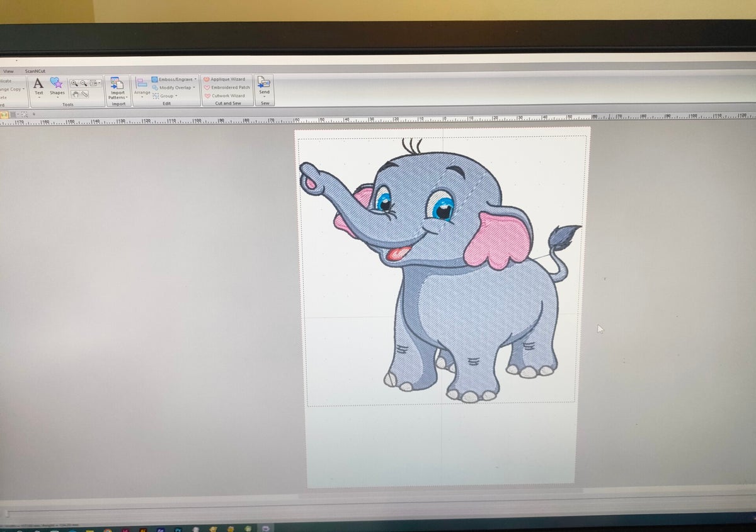Select the Text tool
Image resolution: width=756 pixels, height=532 pixels.
[38, 86]
